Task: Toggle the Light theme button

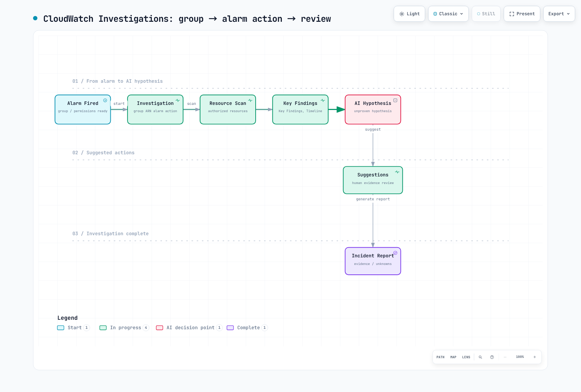Action: click(409, 14)
